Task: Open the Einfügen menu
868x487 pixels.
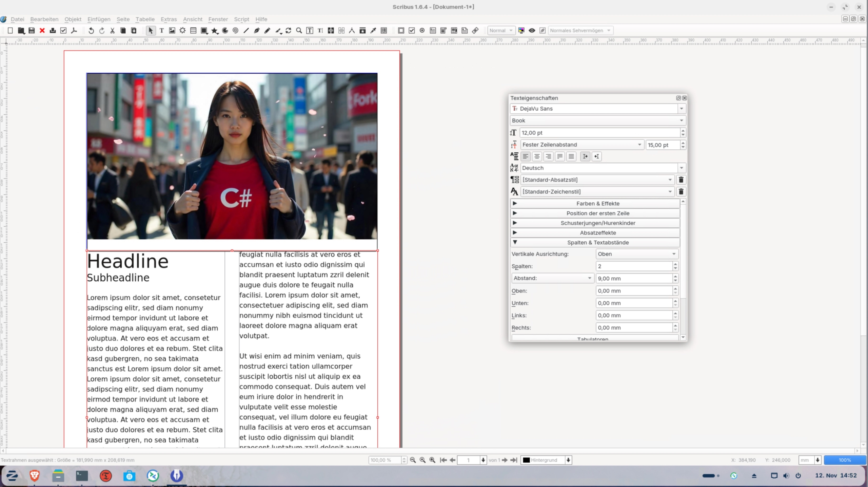Action: pyautogui.click(x=99, y=19)
